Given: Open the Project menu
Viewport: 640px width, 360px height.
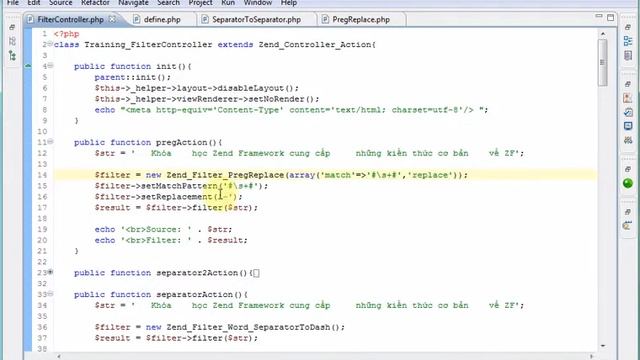Looking at the screenshot, I should point(200,3).
